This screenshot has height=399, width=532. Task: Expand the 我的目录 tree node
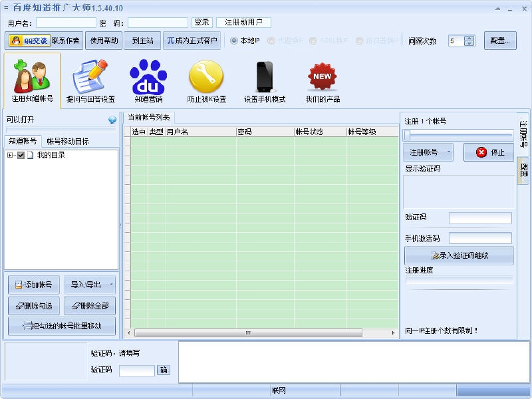[x=10, y=155]
